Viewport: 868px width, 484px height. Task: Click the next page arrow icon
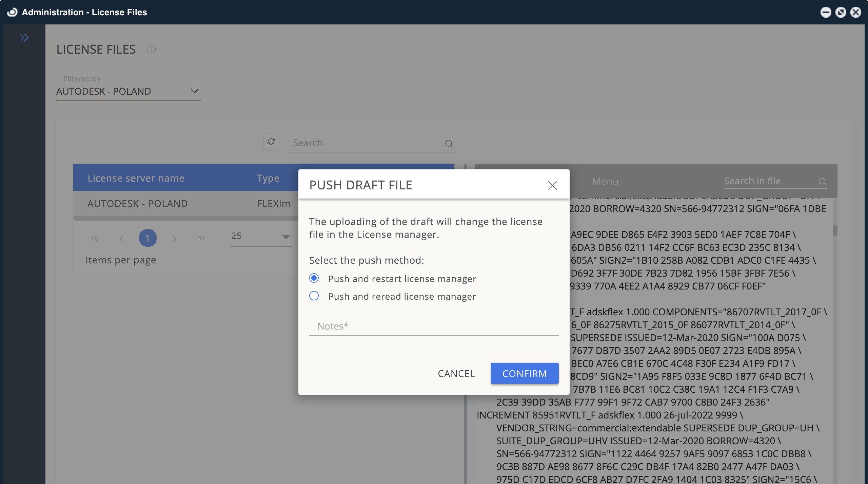point(175,238)
